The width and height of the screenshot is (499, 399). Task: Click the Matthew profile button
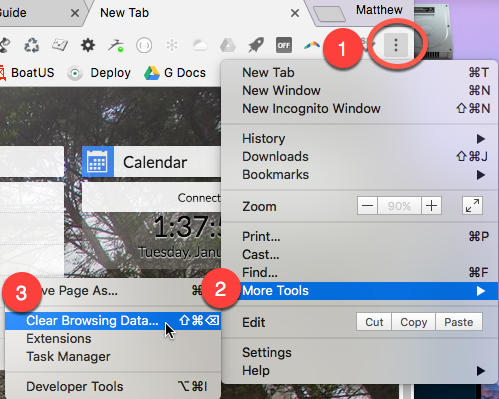click(379, 10)
